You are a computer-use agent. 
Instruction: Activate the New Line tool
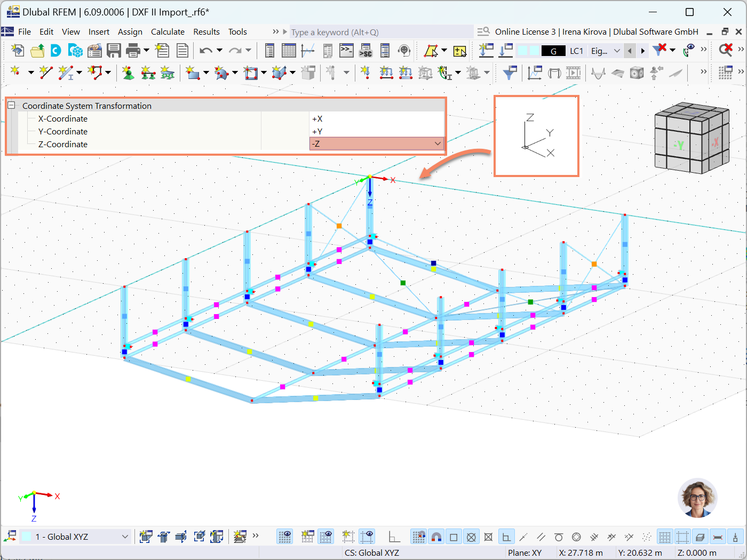click(x=46, y=73)
